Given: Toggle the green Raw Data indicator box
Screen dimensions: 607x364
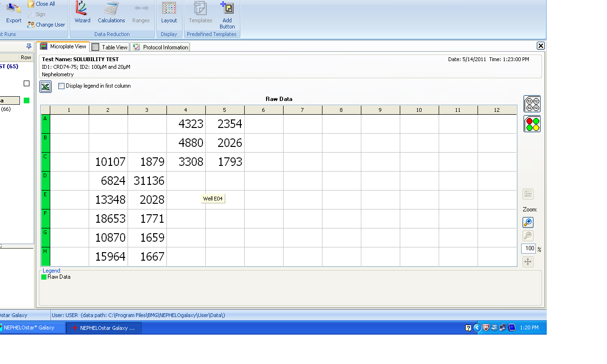Looking at the screenshot, I should pos(27,100).
